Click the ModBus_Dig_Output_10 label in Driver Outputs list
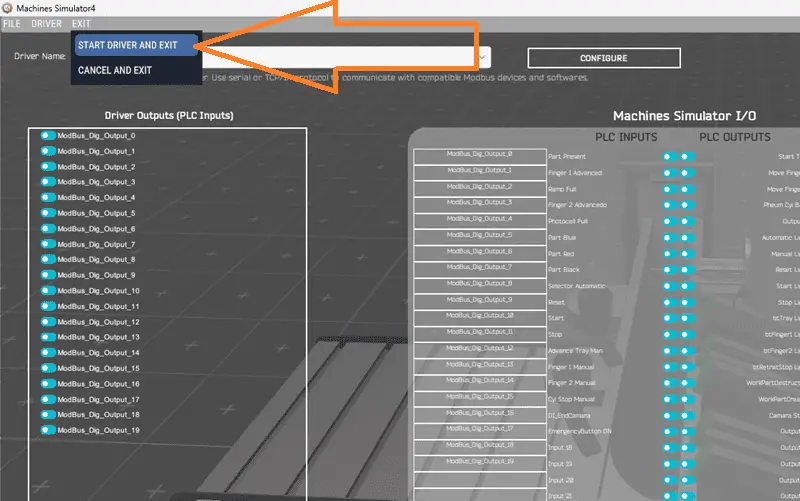This screenshot has height=501, width=800. [x=98, y=291]
